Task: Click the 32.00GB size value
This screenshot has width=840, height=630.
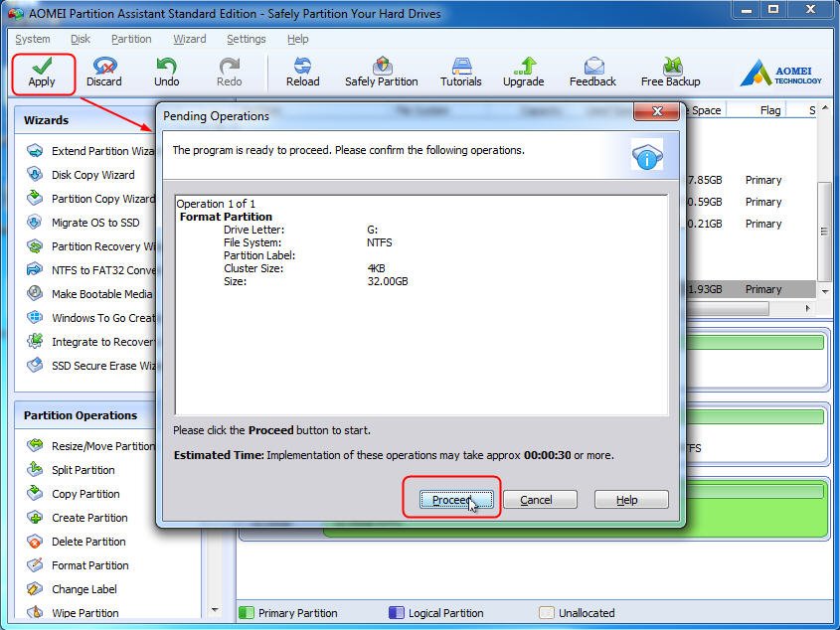Action: click(x=388, y=281)
